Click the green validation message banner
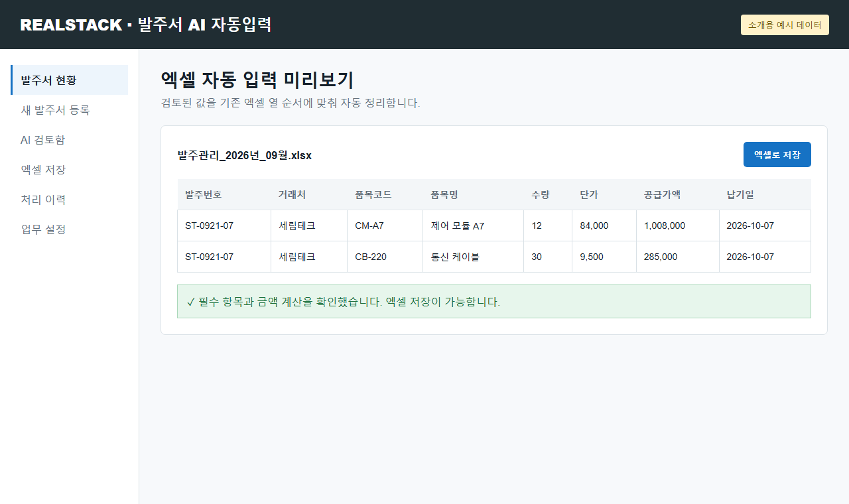849x504 pixels. tap(494, 302)
